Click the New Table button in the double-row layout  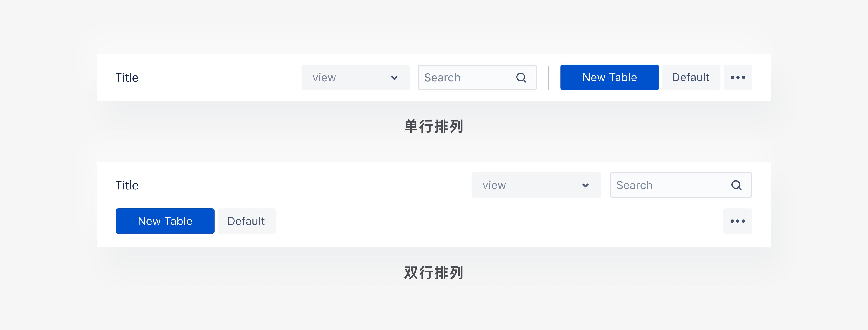point(165,221)
